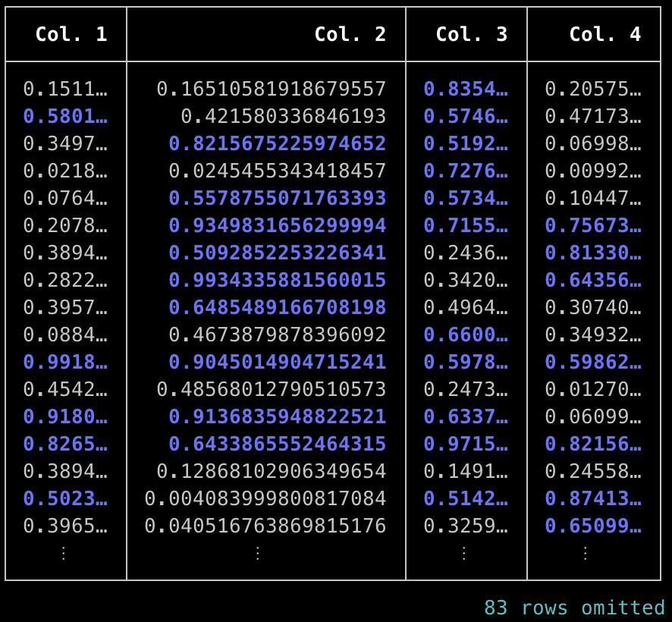The height and width of the screenshot is (622, 672).
Task: Click the cell 0.421580336846193
Action: (x=283, y=117)
